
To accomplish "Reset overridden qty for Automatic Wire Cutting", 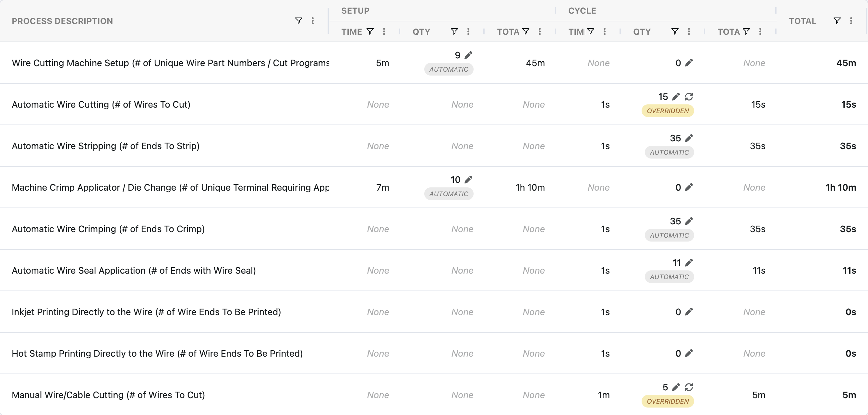I will (x=689, y=97).
